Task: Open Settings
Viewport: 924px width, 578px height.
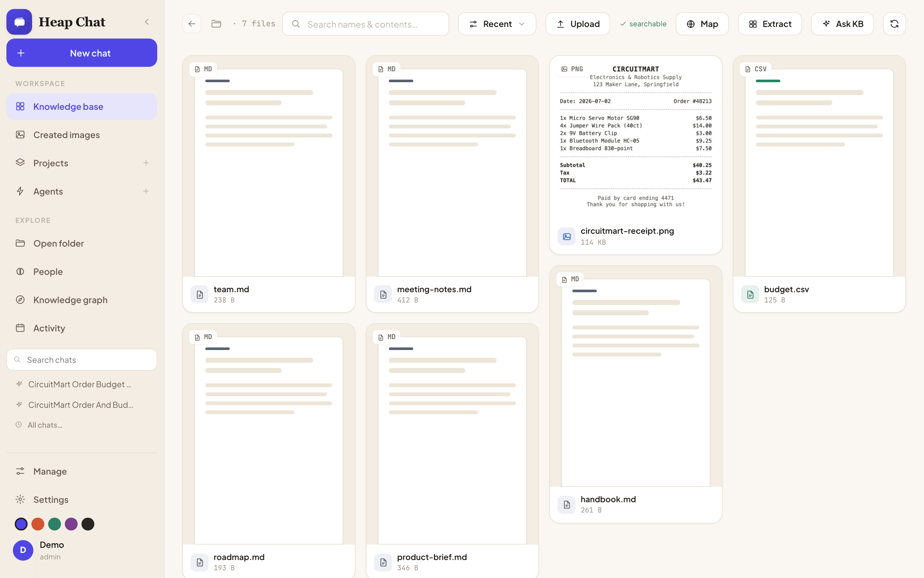Action: [x=82, y=499]
